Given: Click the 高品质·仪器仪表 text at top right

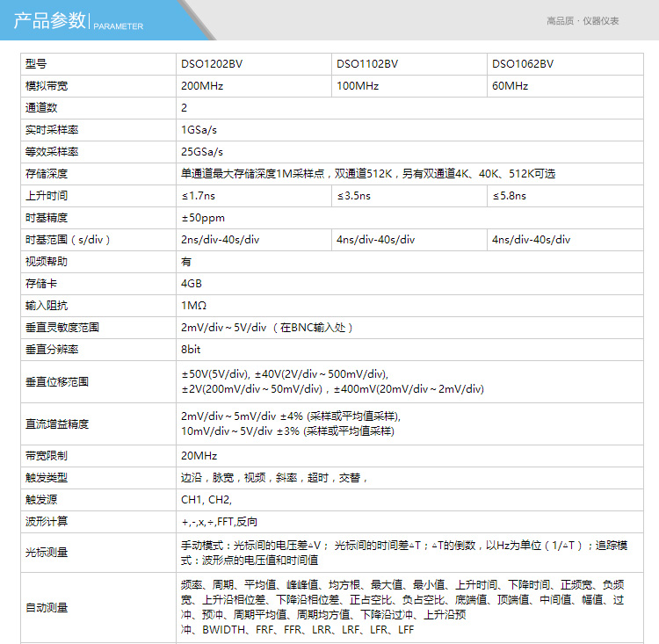Looking at the screenshot, I should point(583,20).
